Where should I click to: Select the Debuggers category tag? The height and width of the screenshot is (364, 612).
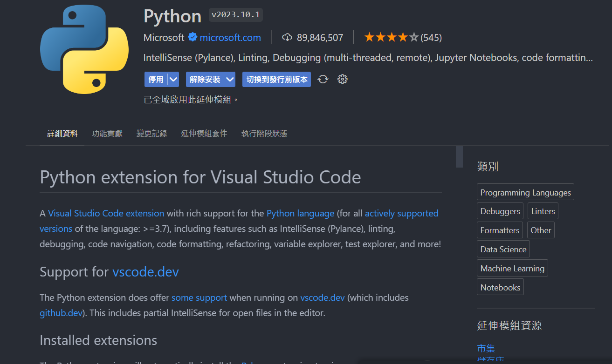coord(500,211)
